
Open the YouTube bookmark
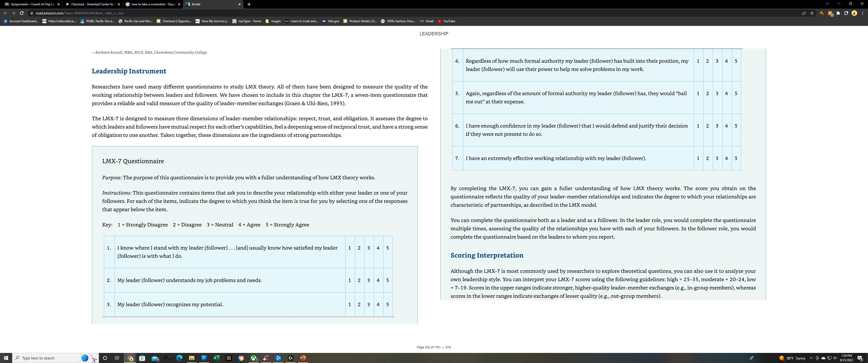pyautogui.click(x=446, y=21)
